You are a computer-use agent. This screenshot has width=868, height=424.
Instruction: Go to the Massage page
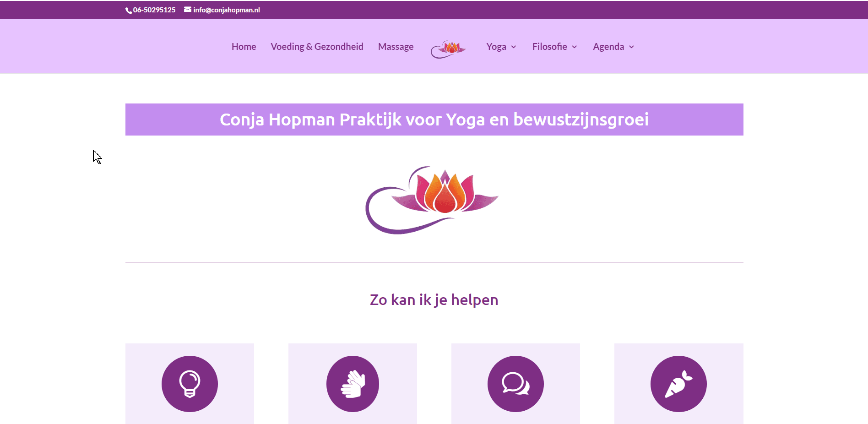click(396, 47)
